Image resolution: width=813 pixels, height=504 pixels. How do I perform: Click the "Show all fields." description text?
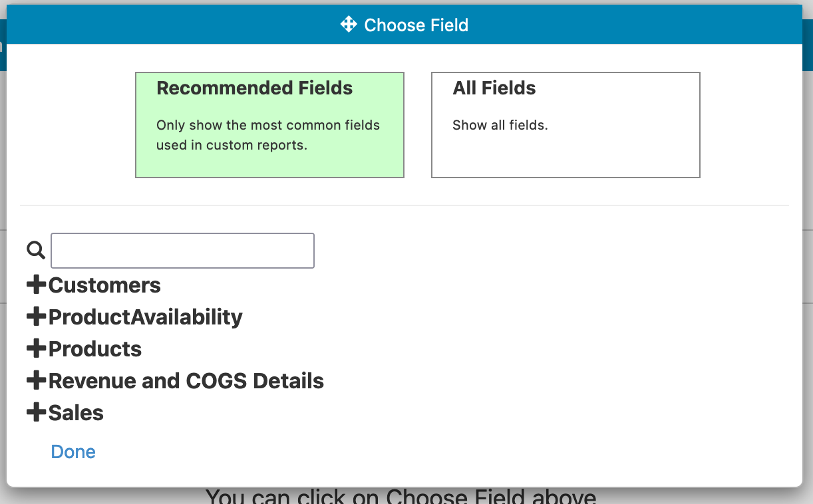click(x=500, y=125)
